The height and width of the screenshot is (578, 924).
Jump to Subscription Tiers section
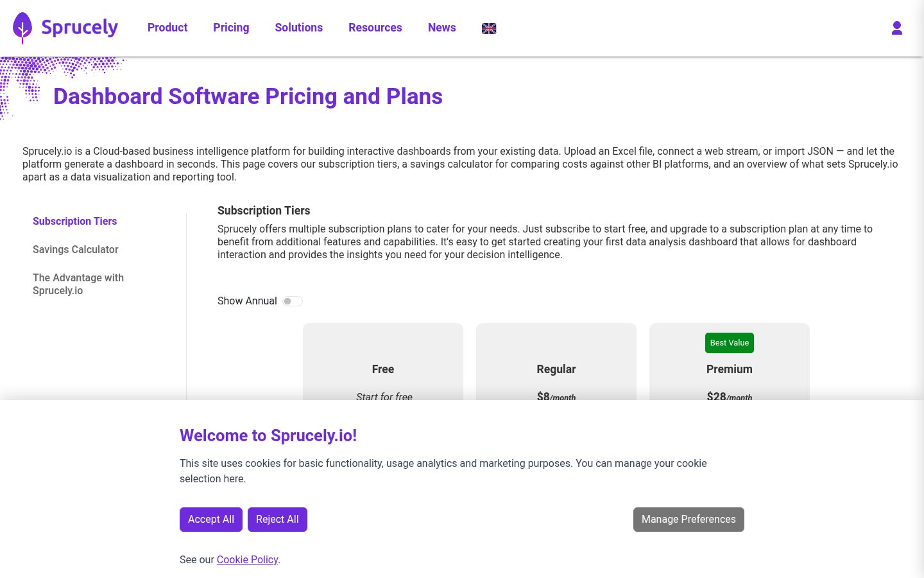pos(75,221)
